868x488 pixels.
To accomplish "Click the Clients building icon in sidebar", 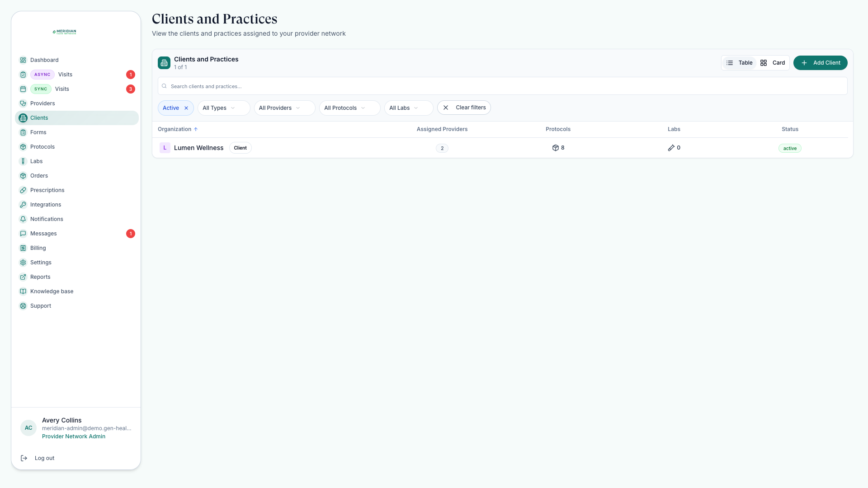I will tap(23, 118).
